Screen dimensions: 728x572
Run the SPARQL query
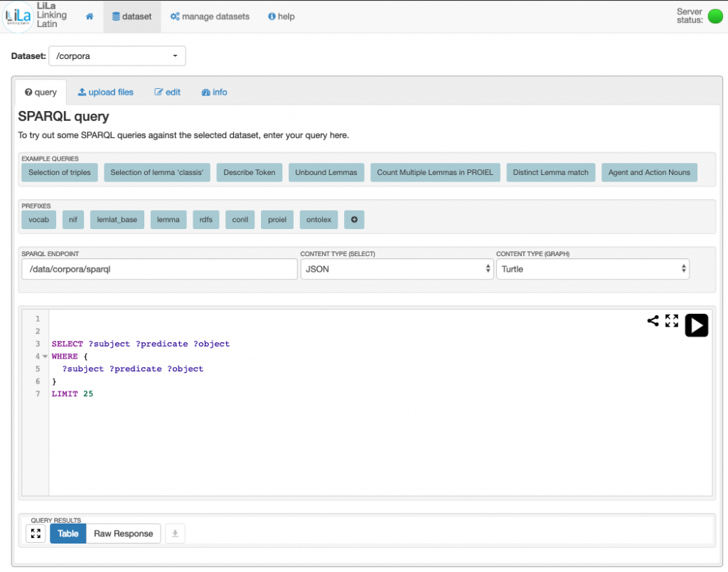697,325
